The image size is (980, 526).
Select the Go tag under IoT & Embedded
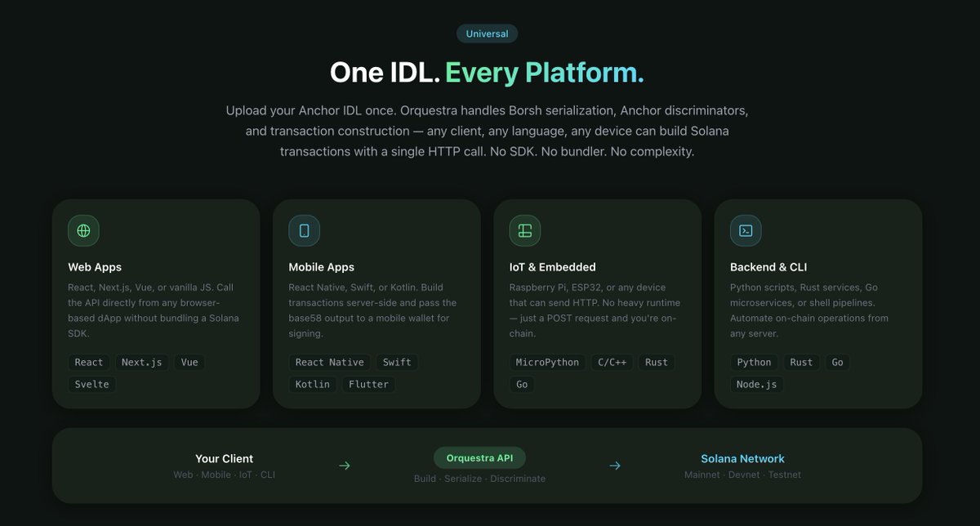pyautogui.click(x=522, y=384)
